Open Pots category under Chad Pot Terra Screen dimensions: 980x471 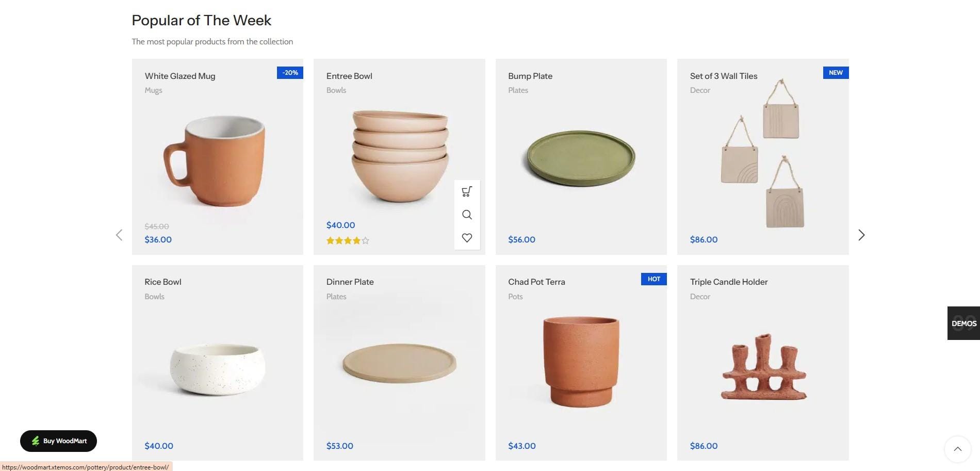pyautogui.click(x=515, y=297)
